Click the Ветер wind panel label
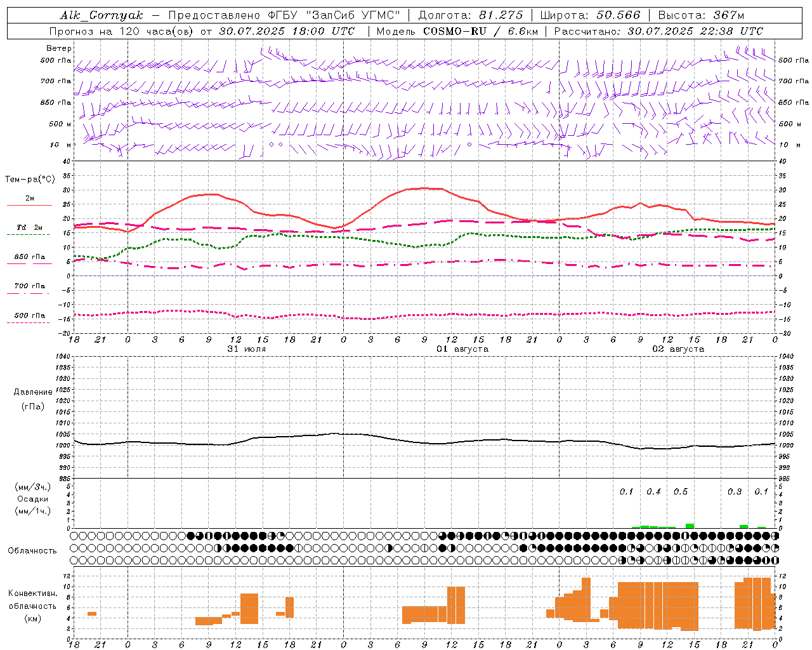This screenshot has height=650, width=812. (x=59, y=48)
